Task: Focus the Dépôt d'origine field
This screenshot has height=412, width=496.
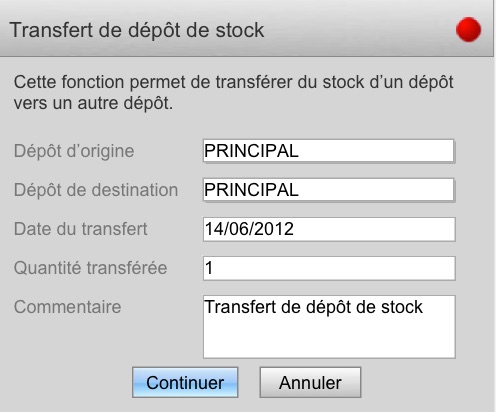Action: [x=329, y=151]
